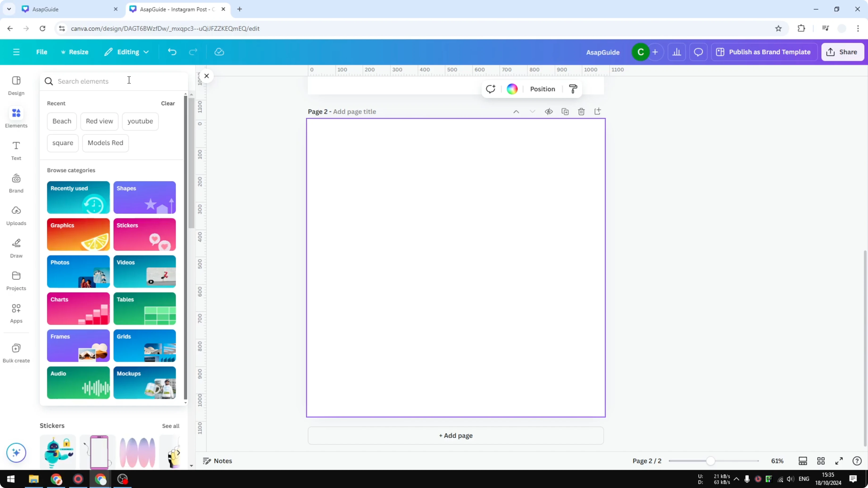
Task: Open the color wheel picker
Action: pos(512,89)
